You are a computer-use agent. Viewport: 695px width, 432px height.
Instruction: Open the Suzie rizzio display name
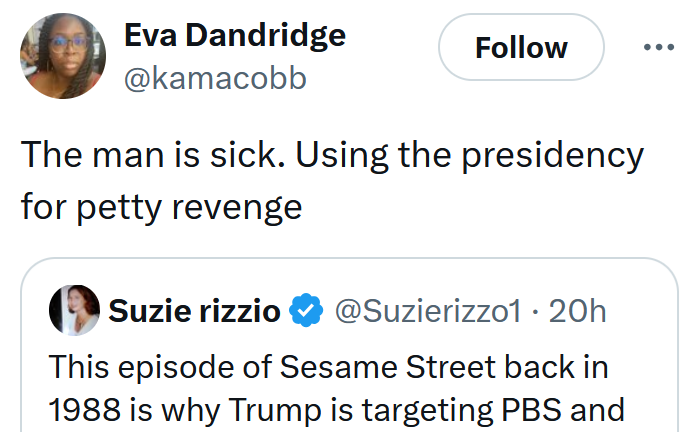tap(194, 311)
